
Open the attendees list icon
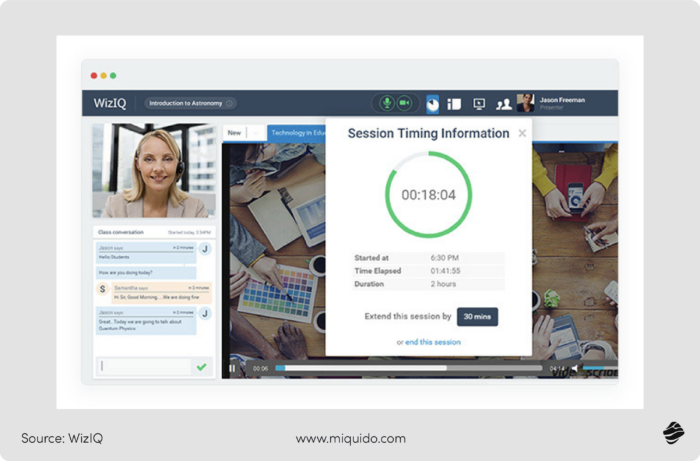click(504, 104)
